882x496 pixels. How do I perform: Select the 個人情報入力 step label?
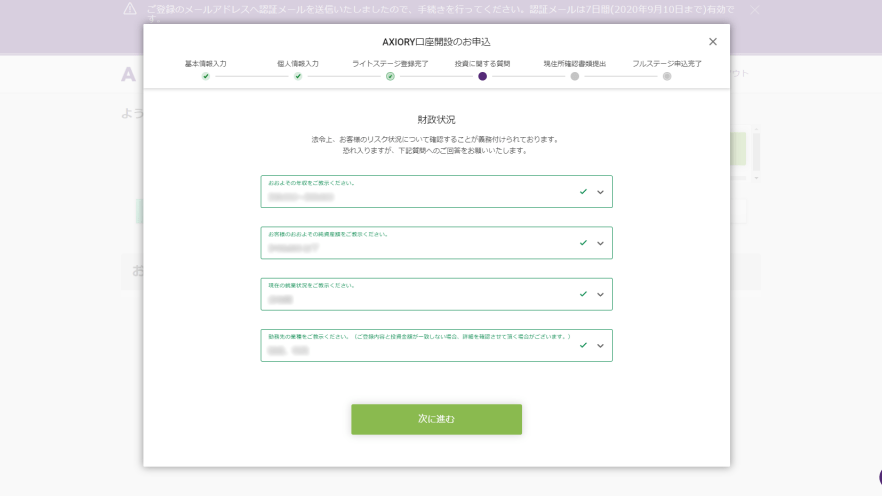tap(298, 63)
